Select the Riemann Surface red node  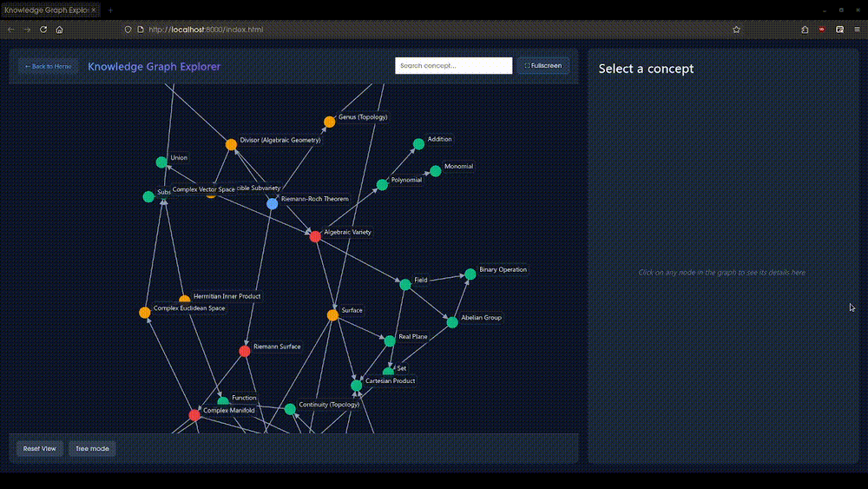pos(244,351)
